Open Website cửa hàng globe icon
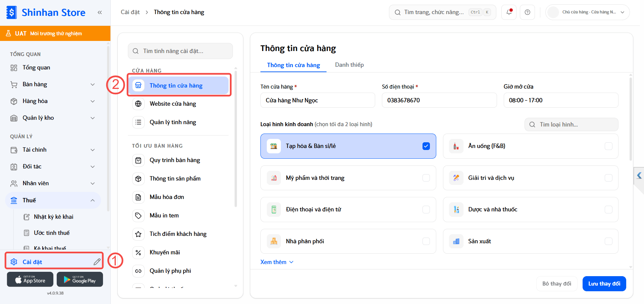Viewport: 644px width, 304px height. [x=138, y=104]
